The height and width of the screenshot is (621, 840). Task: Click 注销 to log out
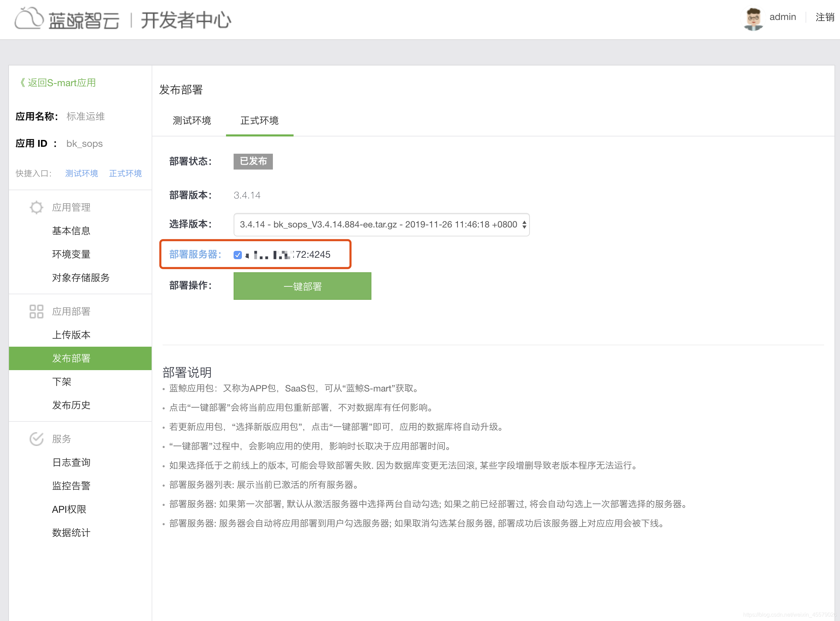[x=824, y=17]
